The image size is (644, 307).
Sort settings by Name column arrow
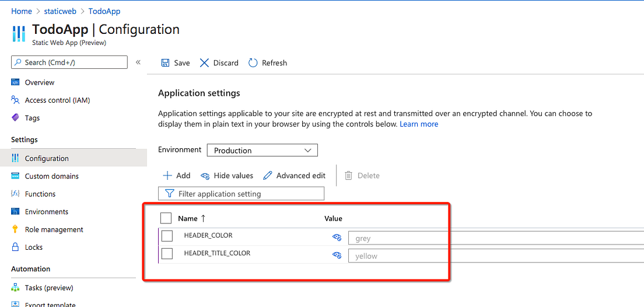tap(204, 218)
